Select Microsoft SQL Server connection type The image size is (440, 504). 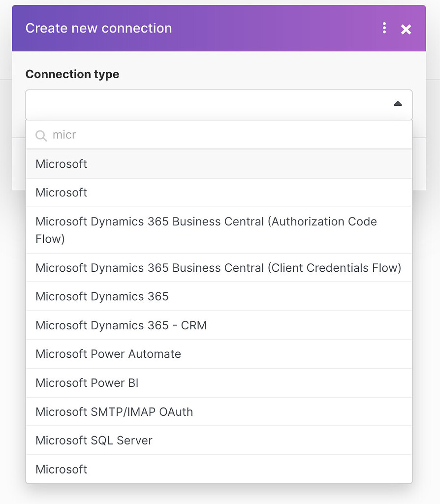(x=93, y=441)
